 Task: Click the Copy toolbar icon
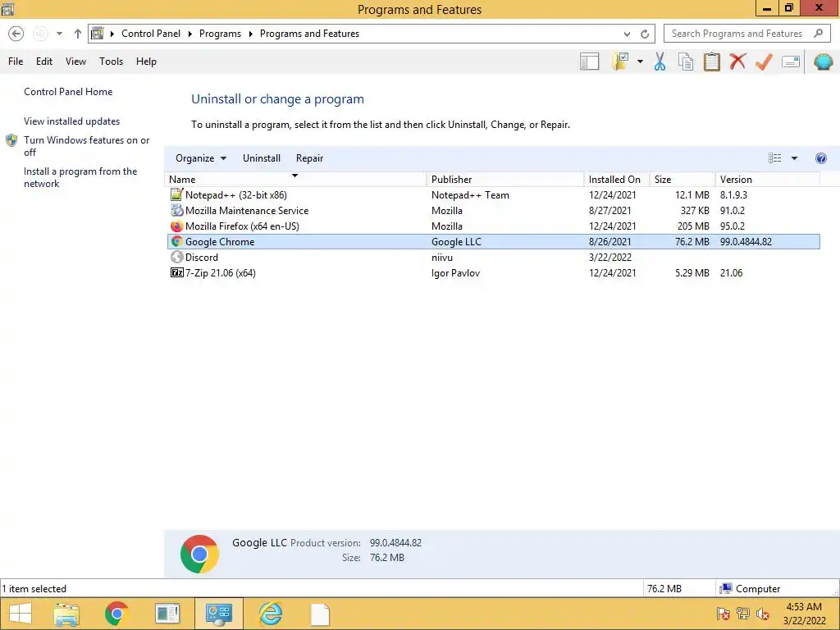686,62
